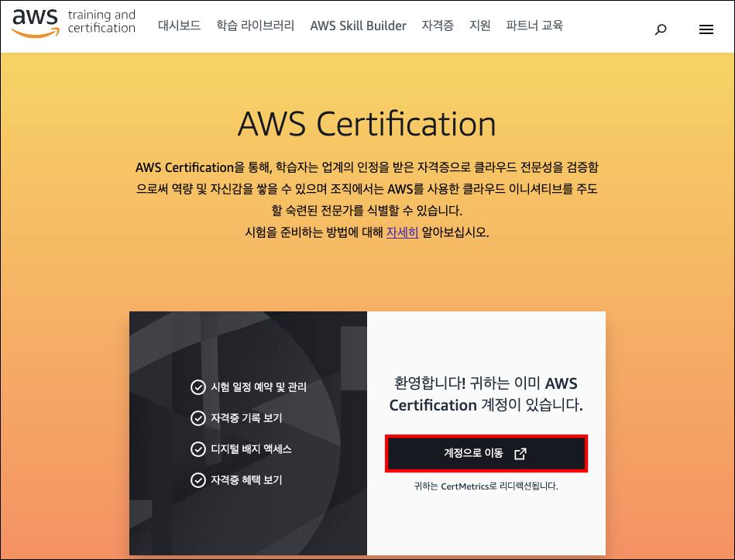This screenshot has height=560, width=735.
Task: Click checkmark icon beside 시험 일정 예약 및 관리
Action: pyautogui.click(x=197, y=387)
